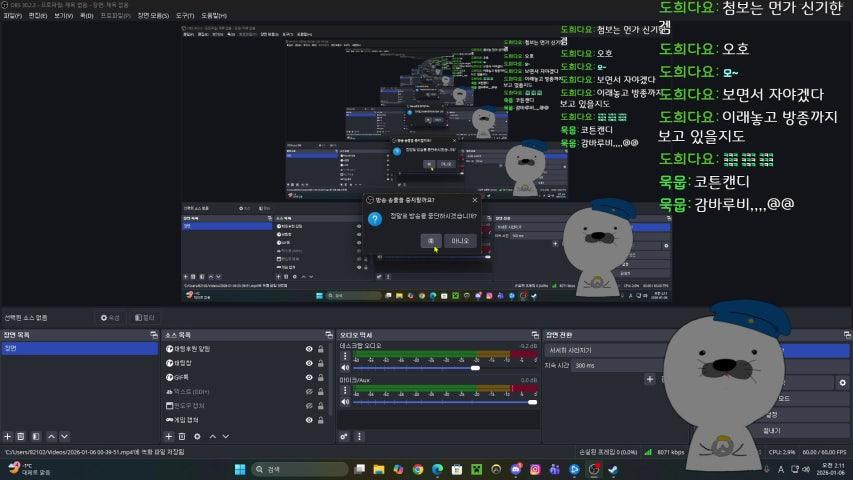Toggle visibility of 게임 캡쳐 source
The height and width of the screenshot is (480, 853).
tap(309, 420)
